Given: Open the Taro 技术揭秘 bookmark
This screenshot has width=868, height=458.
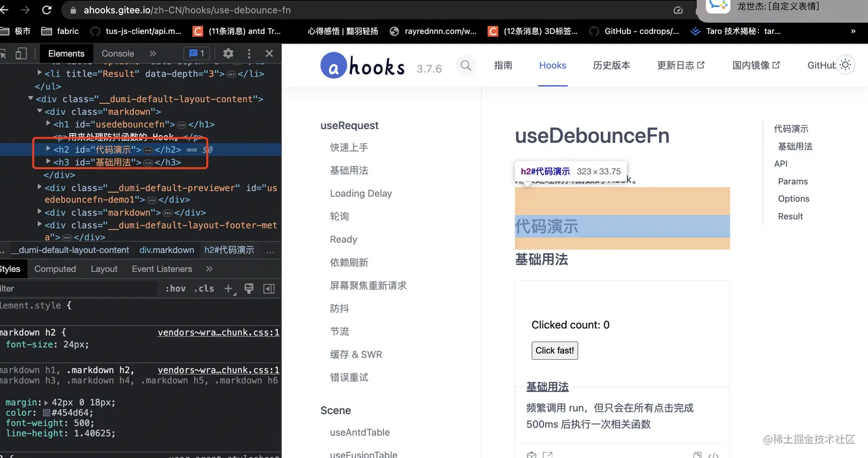Looking at the screenshot, I should coord(736,31).
